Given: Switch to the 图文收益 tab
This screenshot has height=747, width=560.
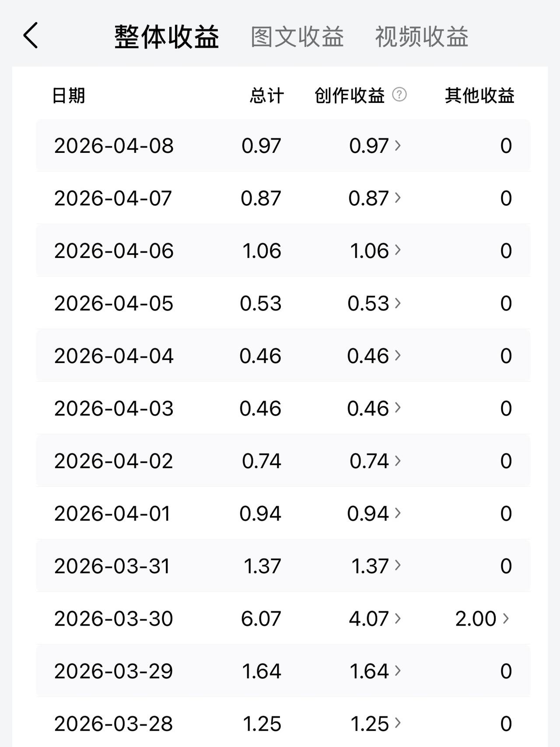Looking at the screenshot, I should (x=297, y=36).
